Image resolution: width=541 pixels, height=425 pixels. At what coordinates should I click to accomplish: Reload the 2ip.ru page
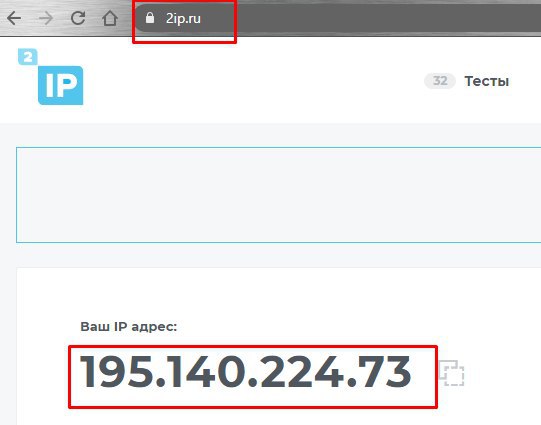point(78,18)
